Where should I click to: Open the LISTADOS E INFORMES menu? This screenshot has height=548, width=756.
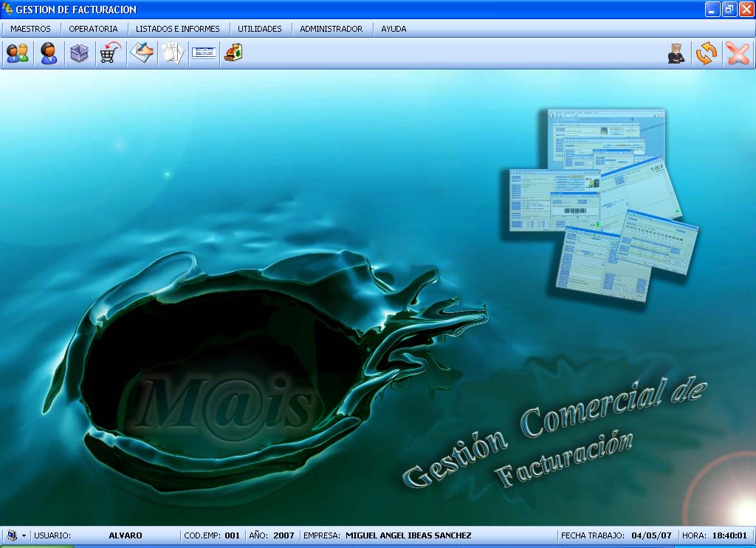click(177, 29)
